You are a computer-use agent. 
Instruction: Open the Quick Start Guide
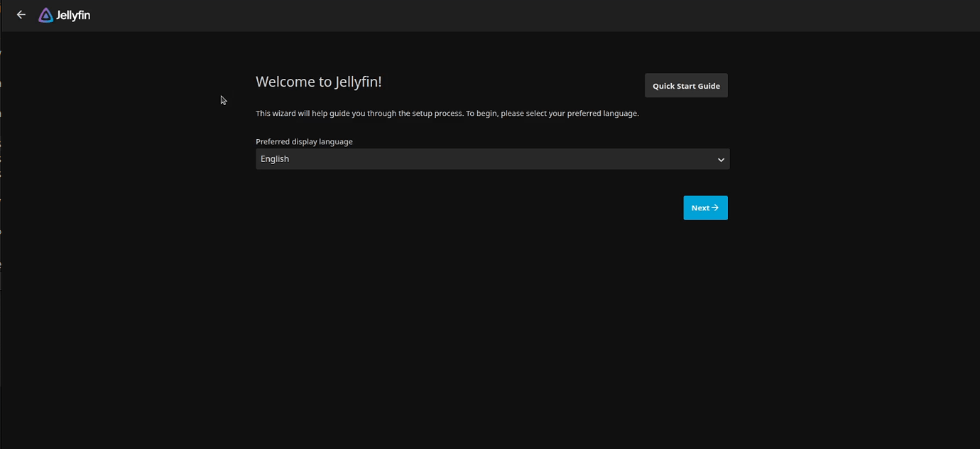tap(686, 86)
